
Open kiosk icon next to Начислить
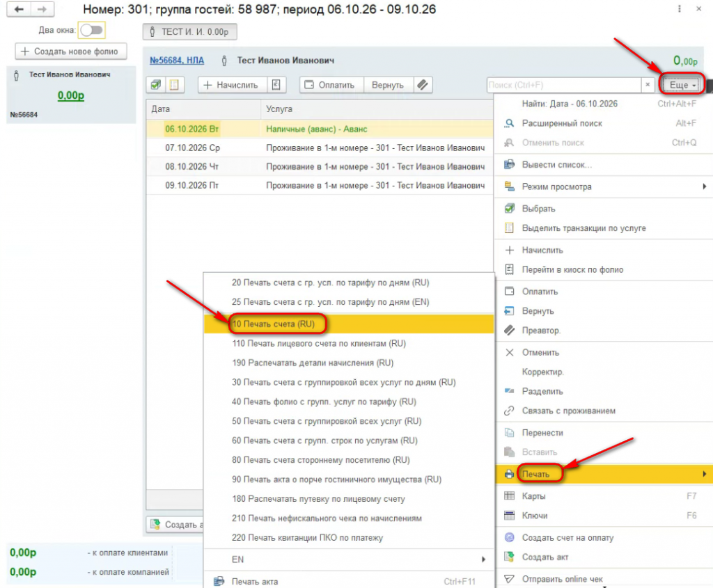[276, 85]
